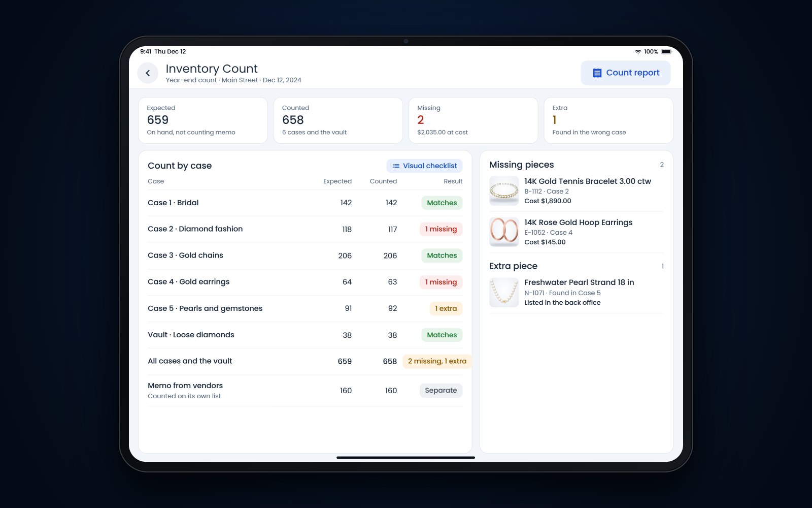This screenshot has width=812, height=508.
Task: Open the Case 3 · Gold chains row
Action: tap(305, 256)
